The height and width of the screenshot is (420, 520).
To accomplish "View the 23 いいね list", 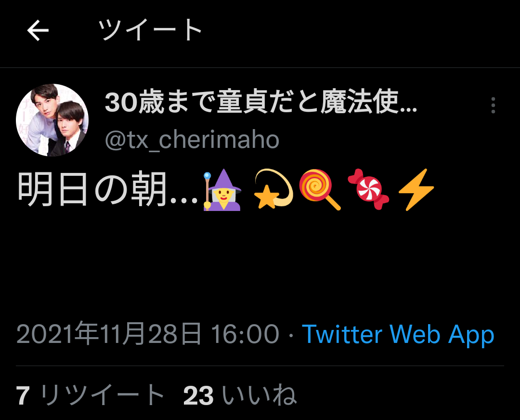I will (x=240, y=395).
